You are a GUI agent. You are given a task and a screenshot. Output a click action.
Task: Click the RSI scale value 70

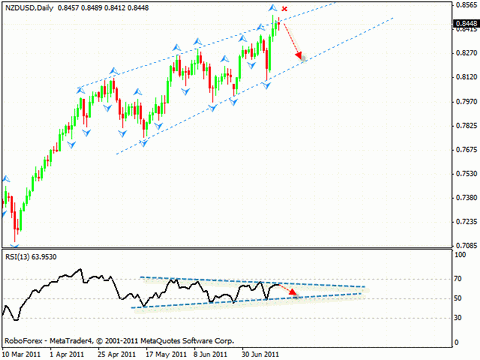[458, 279]
